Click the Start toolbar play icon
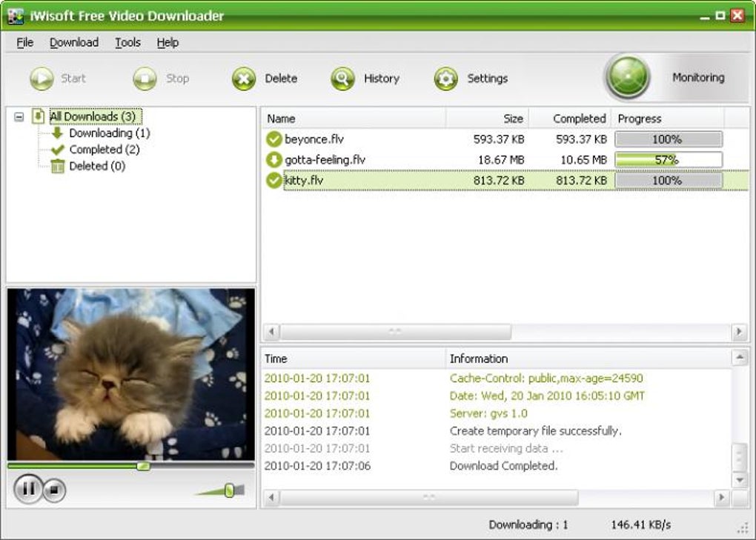The image size is (756, 540). 42,79
